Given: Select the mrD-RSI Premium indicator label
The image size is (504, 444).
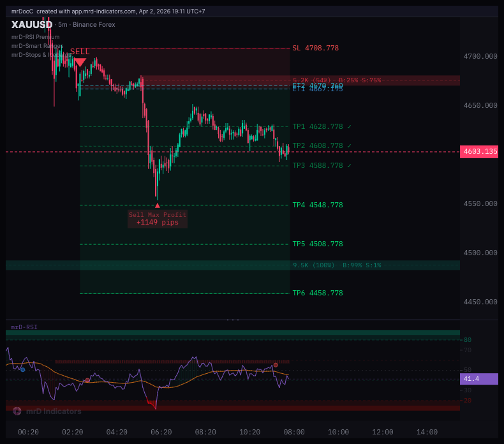Looking at the screenshot, I should [x=35, y=37].
